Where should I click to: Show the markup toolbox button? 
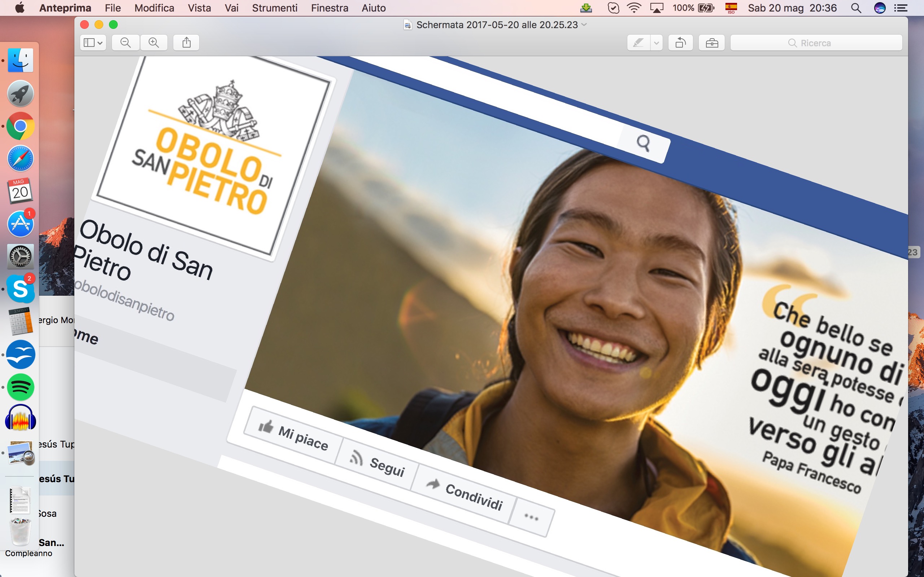712,43
